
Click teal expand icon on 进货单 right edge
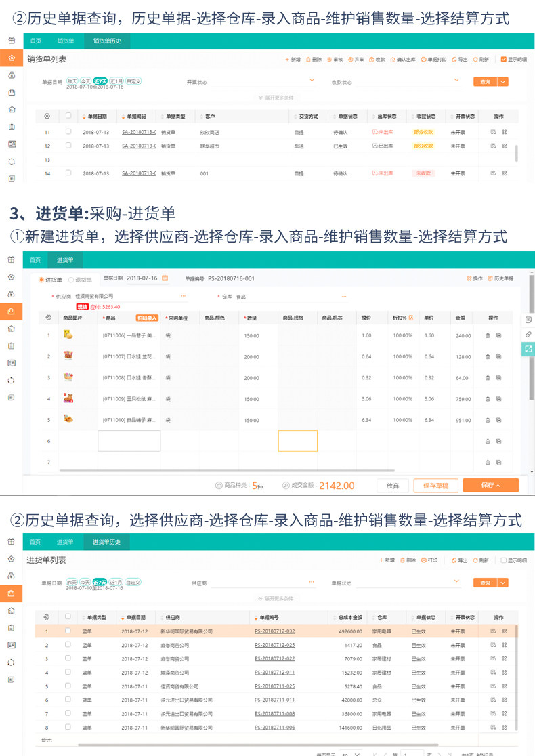point(529,349)
